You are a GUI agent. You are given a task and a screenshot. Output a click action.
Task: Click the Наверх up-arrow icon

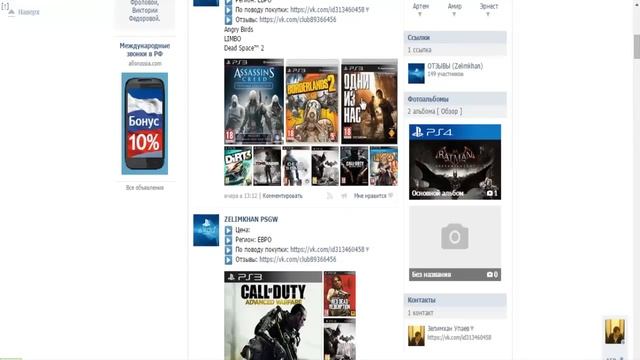click(x=11, y=12)
